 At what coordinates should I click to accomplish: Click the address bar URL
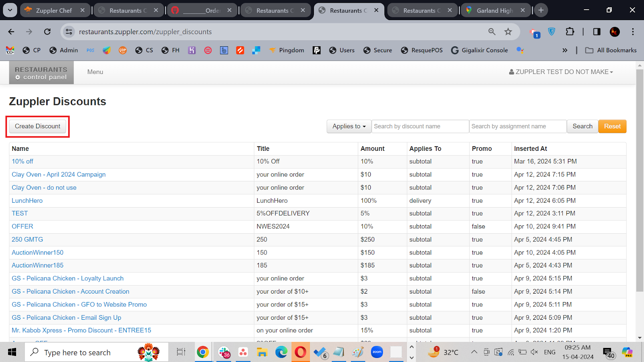tap(145, 32)
